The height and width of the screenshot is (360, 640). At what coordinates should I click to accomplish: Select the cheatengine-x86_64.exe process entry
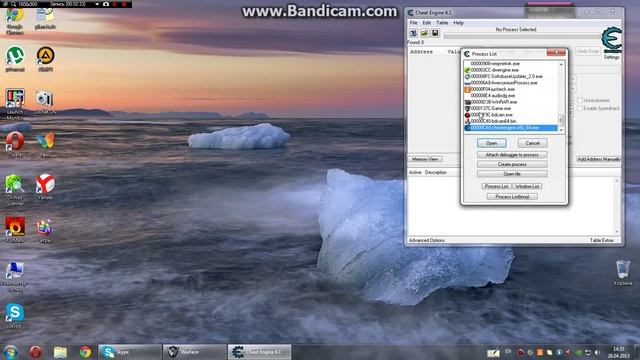pyautogui.click(x=512, y=128)
